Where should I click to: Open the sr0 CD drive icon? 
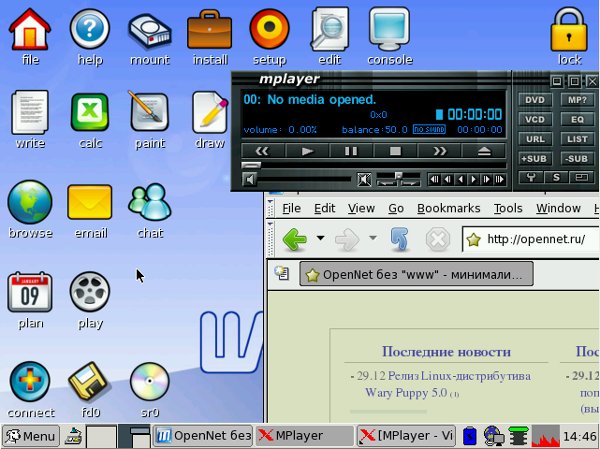coord(150,382)
